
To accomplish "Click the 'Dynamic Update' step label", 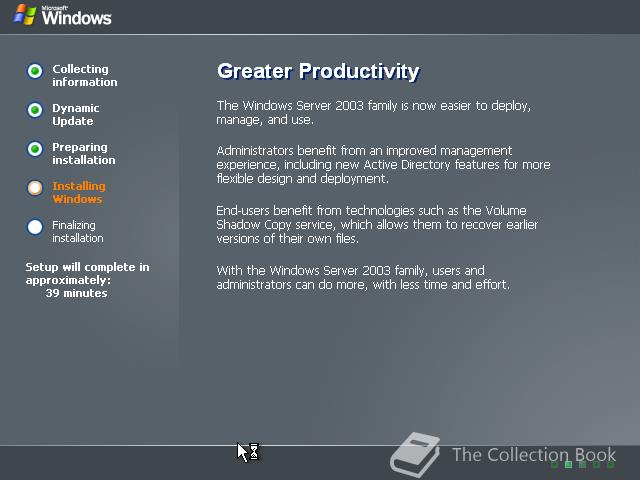I will [76, 115].
